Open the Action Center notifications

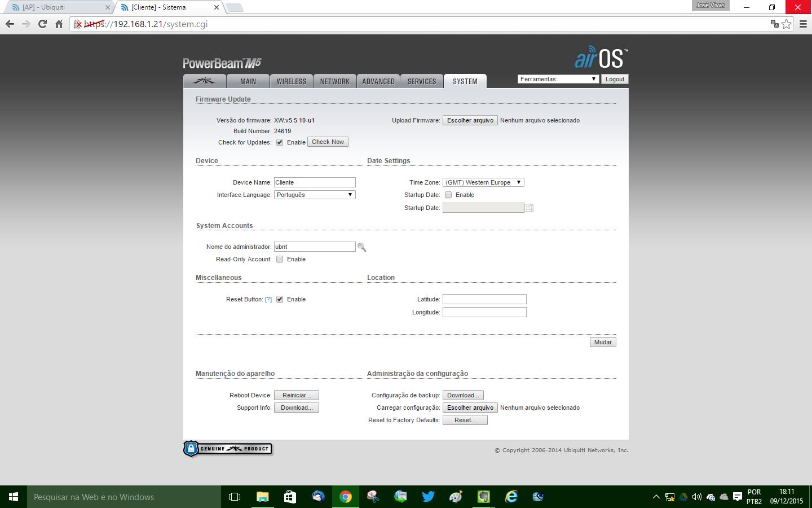[x=737, y=497]
